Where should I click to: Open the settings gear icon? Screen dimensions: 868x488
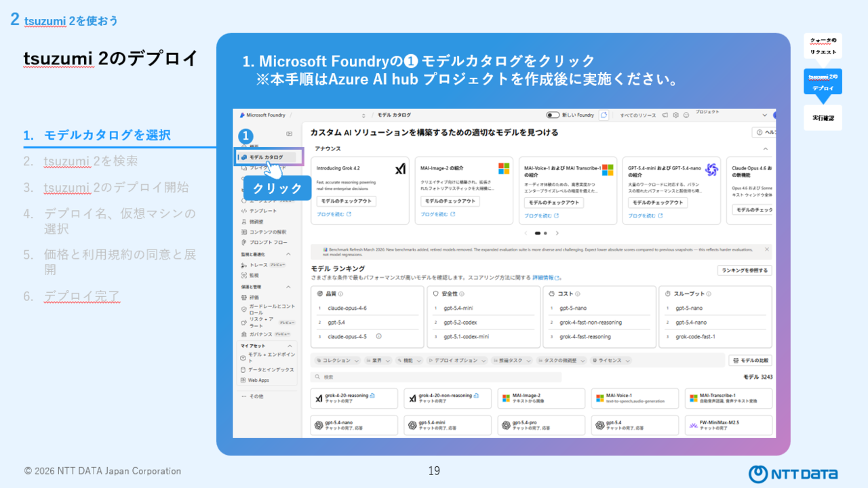tap(675, 115)
